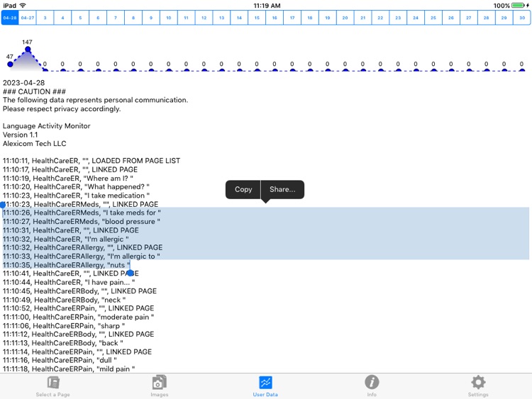Select day 9 in the date strip
The height and width of the screenshot is (399, 532).
[151, 18]
